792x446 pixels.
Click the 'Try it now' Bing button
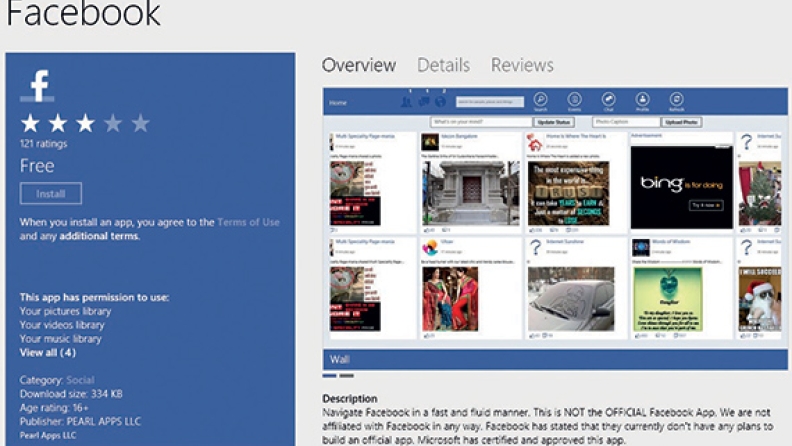point(706,205)
